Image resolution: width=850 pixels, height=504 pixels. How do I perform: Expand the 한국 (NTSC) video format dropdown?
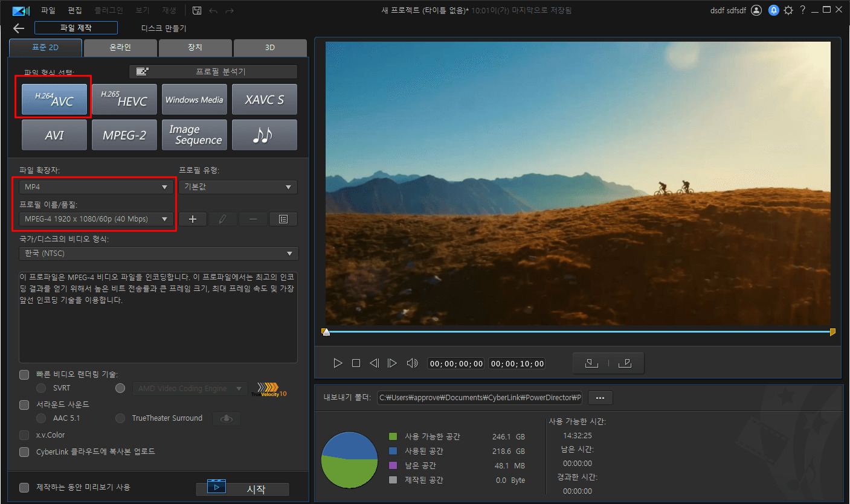[x=158, y=254]
